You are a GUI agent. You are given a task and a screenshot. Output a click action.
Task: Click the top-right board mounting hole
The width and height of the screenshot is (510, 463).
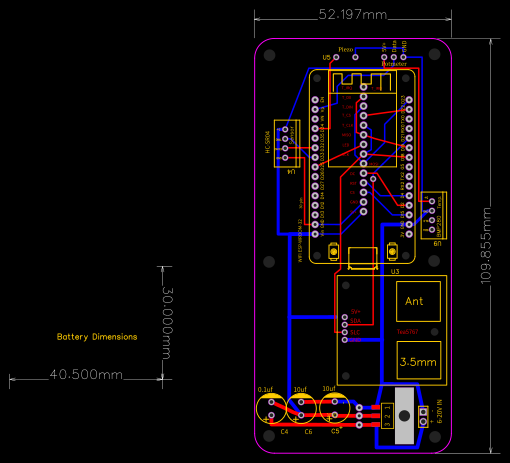click(x=434, y=54)
